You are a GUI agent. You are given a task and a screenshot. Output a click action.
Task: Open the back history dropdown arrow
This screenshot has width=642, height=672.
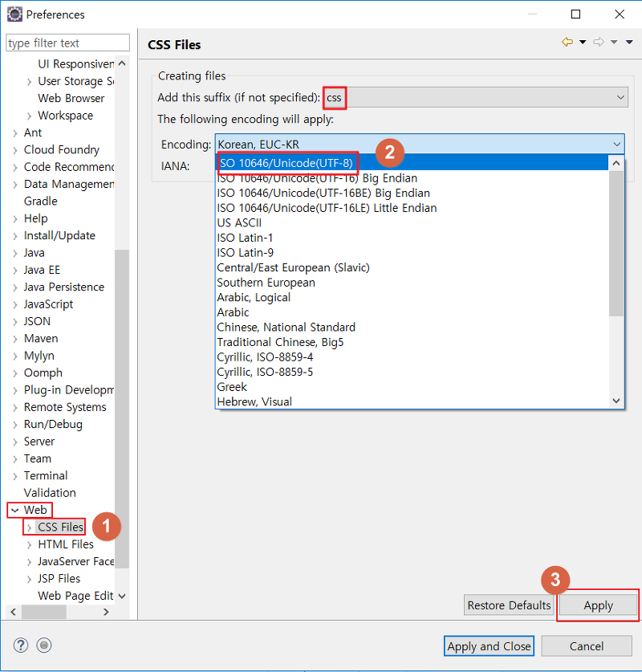point(583,42)
